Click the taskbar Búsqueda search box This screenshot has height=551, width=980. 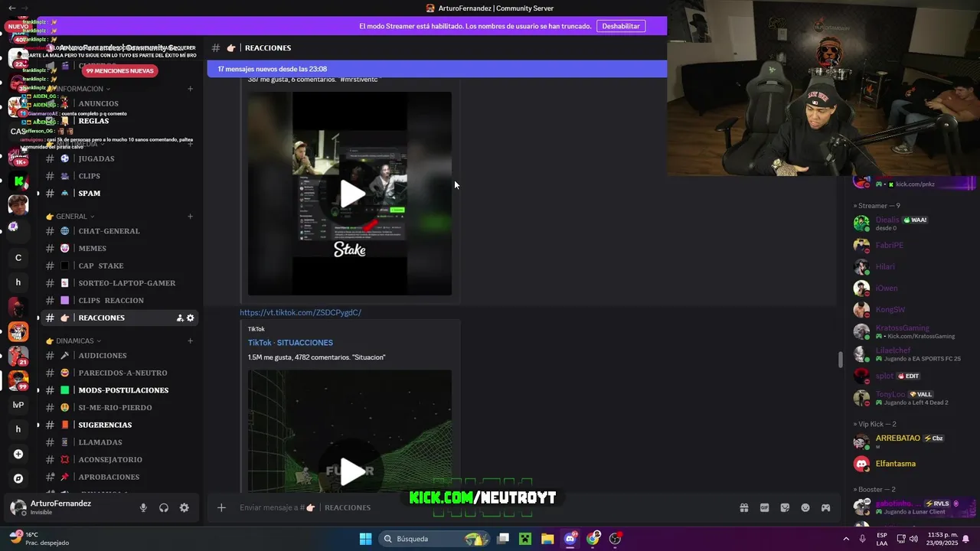click(x=435, y=539)
